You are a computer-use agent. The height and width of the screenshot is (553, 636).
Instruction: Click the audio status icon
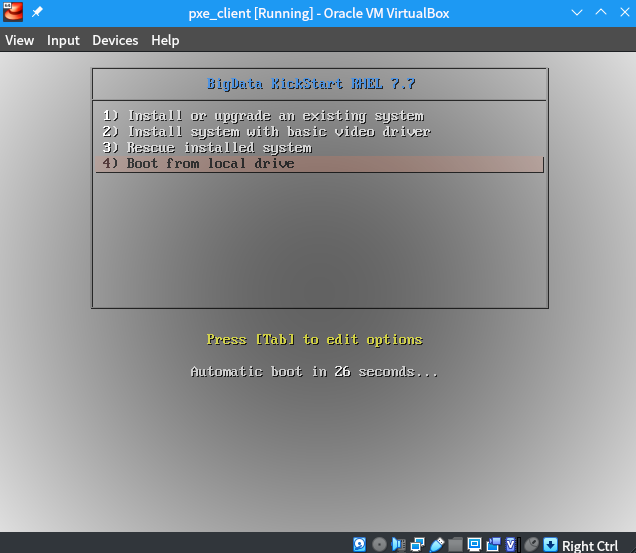coord(398,544)
